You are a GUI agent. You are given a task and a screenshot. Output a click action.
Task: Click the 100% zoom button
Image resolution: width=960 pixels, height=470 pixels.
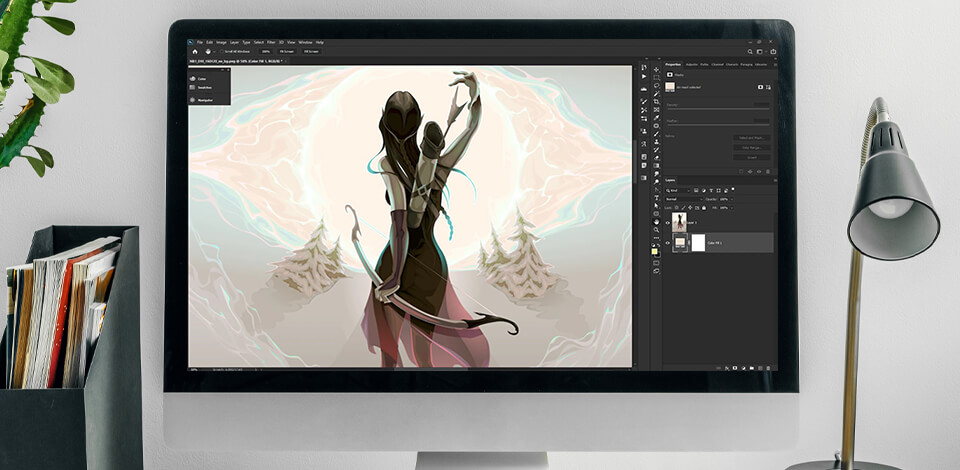266,52
